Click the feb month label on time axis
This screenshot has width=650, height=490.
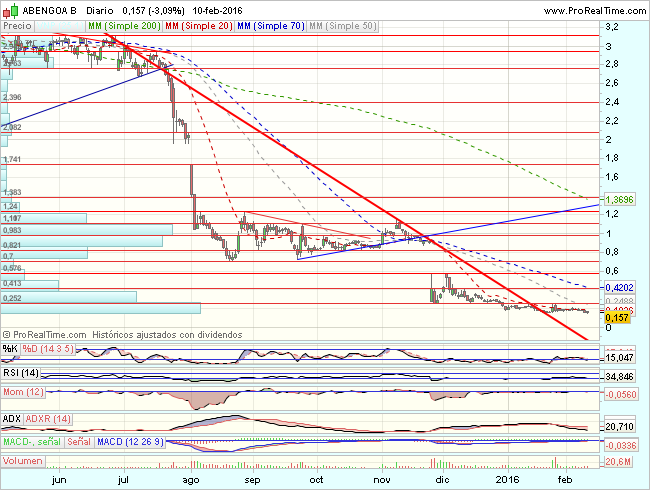pyautogui.click(x=565, y=480)
